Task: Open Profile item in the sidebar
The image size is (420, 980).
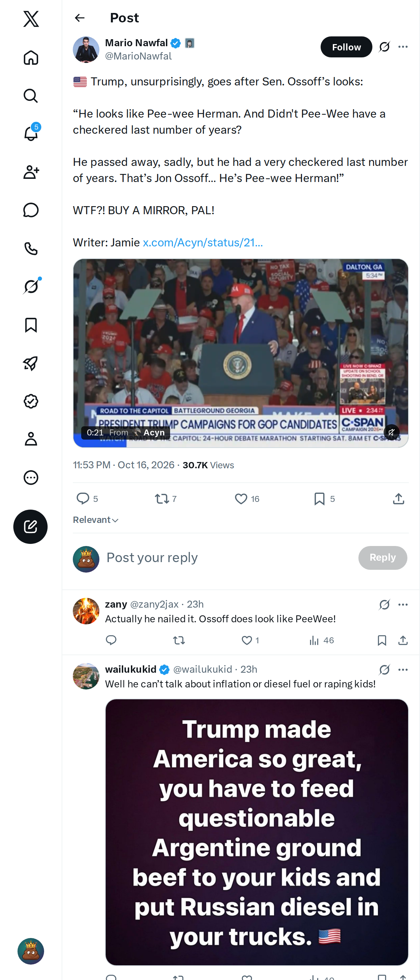Action: 31,439
